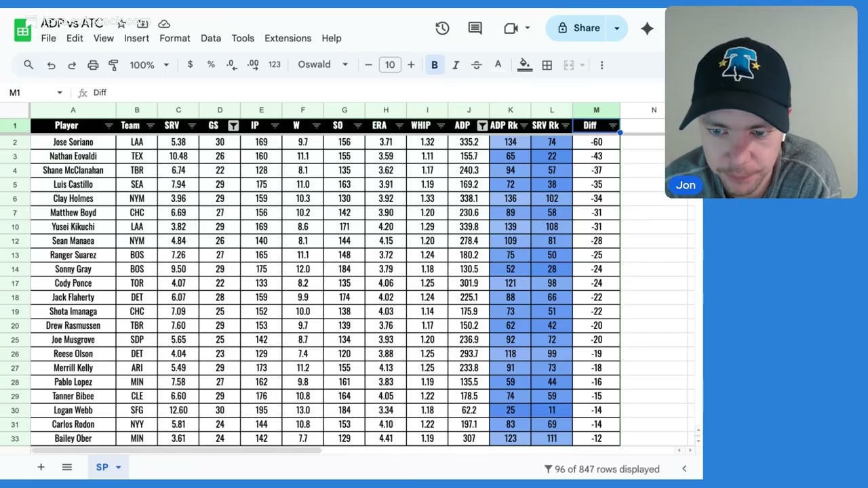Open the Google Sheets home icon

click(23, 30)
